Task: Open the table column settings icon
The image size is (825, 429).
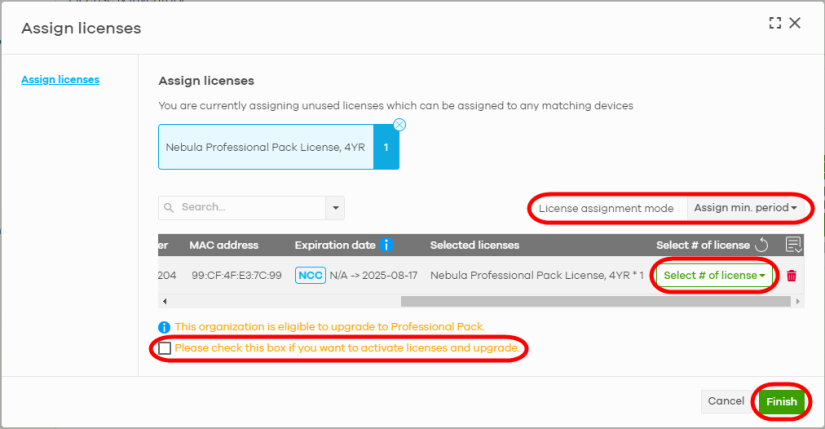Action: coord(794,245)
